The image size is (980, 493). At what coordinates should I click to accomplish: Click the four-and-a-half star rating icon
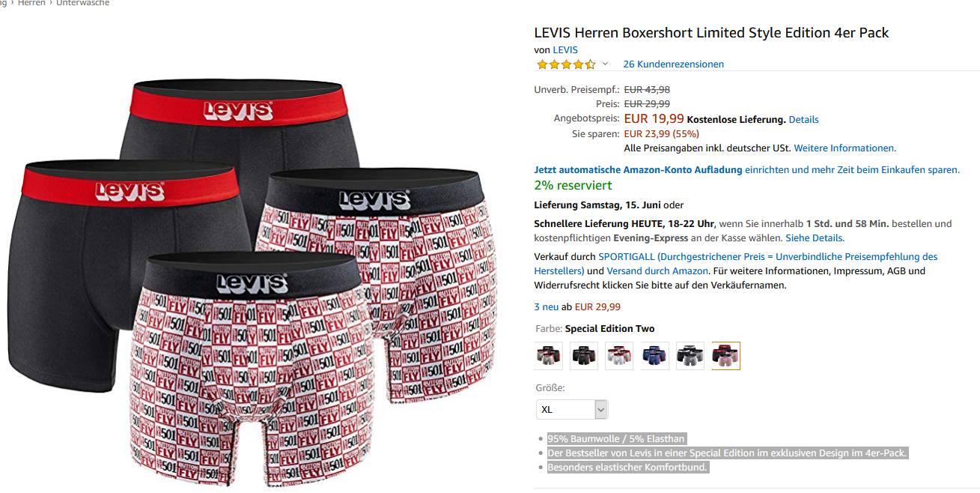pyautogui.click(x=566, y=64)
